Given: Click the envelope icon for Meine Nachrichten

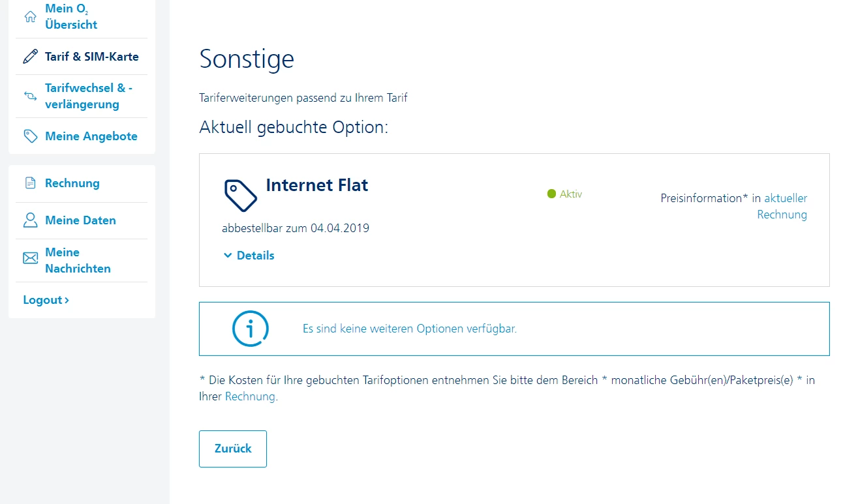Looking at the screenshot, I should (x=30, y=259).
